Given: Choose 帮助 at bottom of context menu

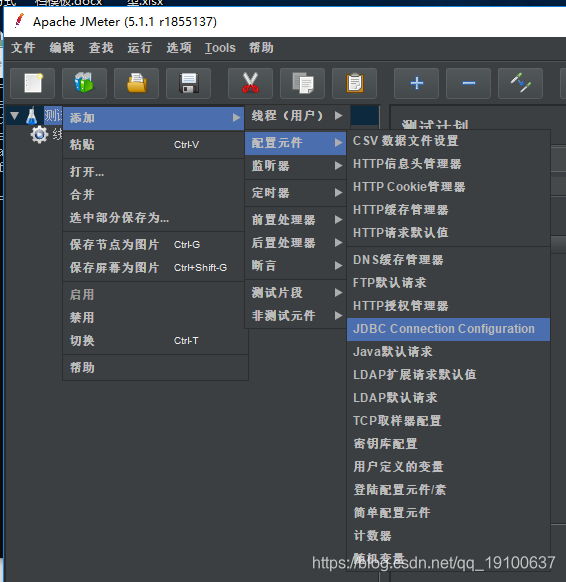Looking at the screenshot, I should pos(154,368).
